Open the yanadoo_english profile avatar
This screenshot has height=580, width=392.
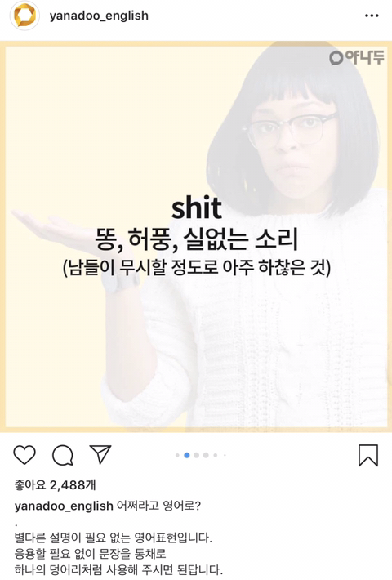point(24,16)
